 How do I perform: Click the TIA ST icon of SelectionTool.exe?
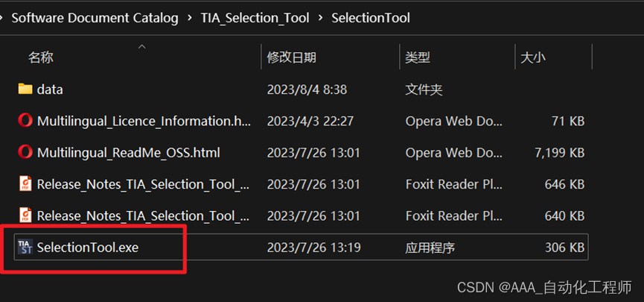tap(25, 247)
